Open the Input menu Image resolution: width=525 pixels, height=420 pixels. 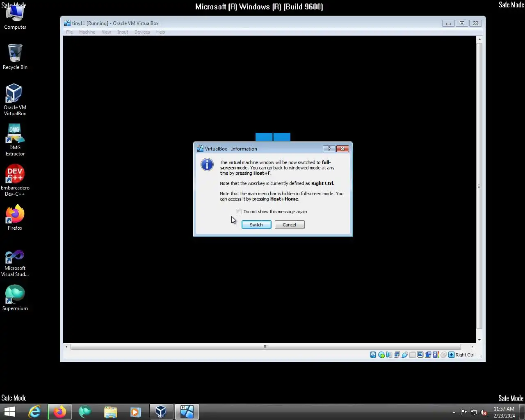(x=123, y=32)
